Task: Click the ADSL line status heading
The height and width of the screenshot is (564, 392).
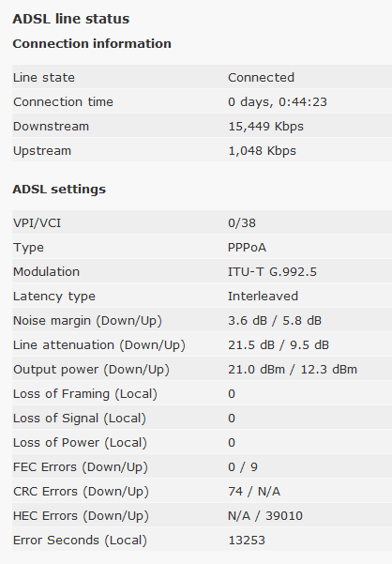Action: tap(70, 19)
